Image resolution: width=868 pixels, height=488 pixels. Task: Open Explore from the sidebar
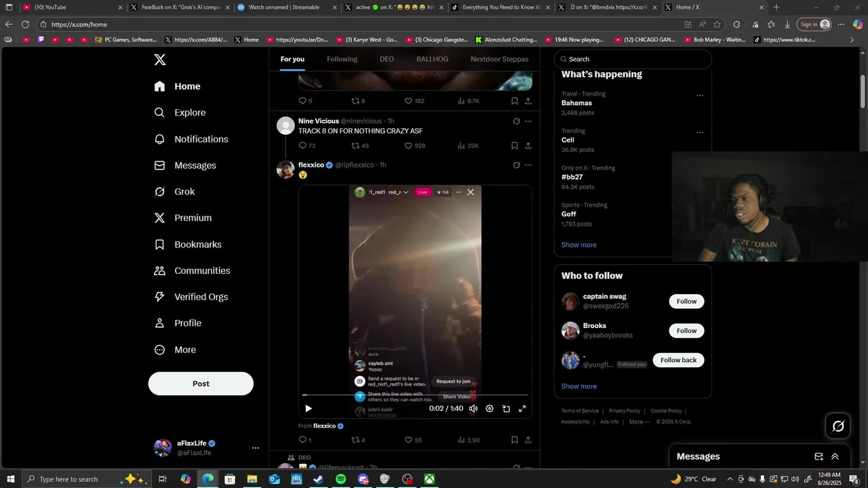click(180, 113)
